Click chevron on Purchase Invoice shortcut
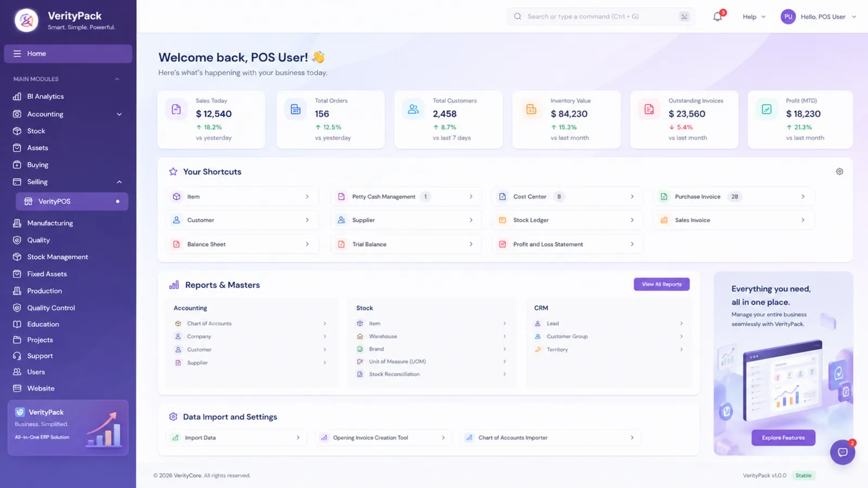This screenshot has width=868, height=488. 803,197
